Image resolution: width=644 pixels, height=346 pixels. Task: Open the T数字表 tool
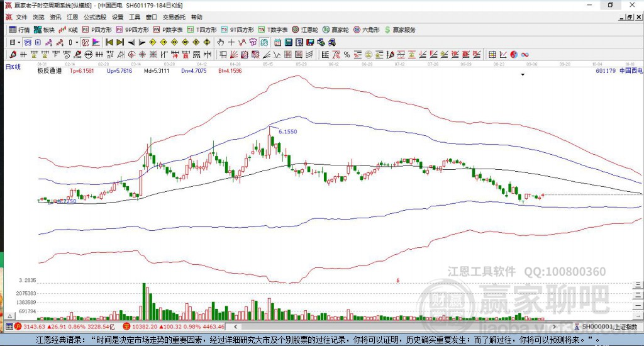[x=273, y=30]
